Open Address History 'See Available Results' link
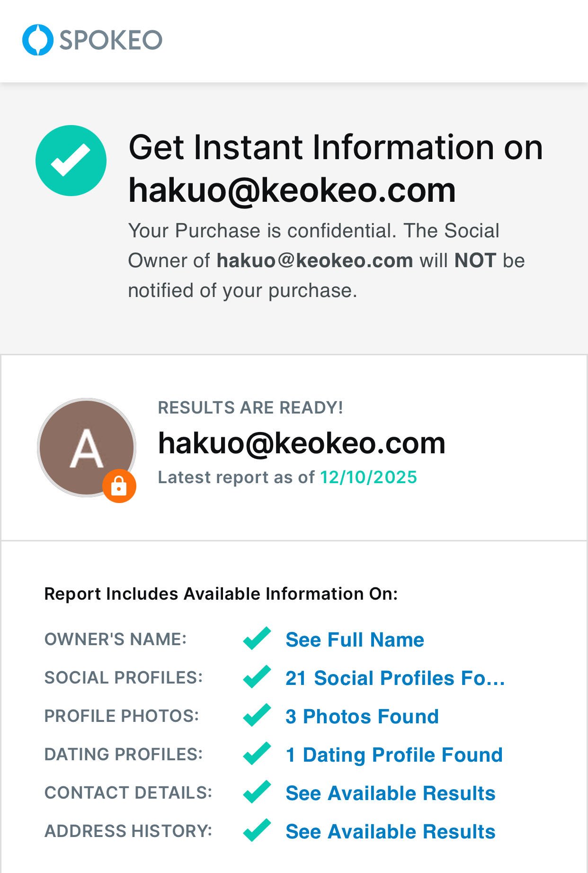The image size is (588, 873). (390, 831)
